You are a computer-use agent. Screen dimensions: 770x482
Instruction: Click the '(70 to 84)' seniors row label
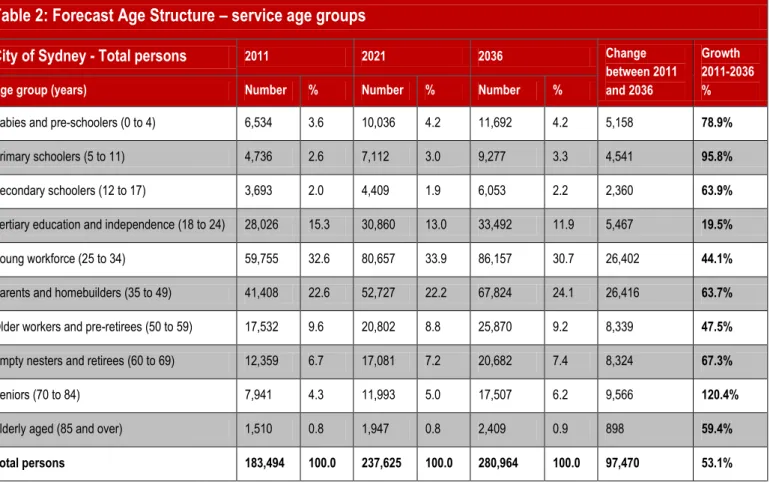56,395
